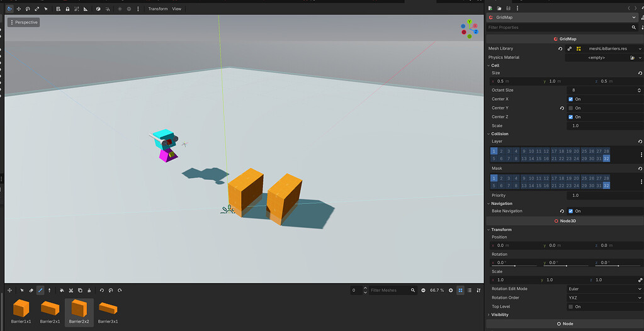The image size is (644, 331).
Task: Click the GridMap class header in Inspector
Action: [565, 39]
